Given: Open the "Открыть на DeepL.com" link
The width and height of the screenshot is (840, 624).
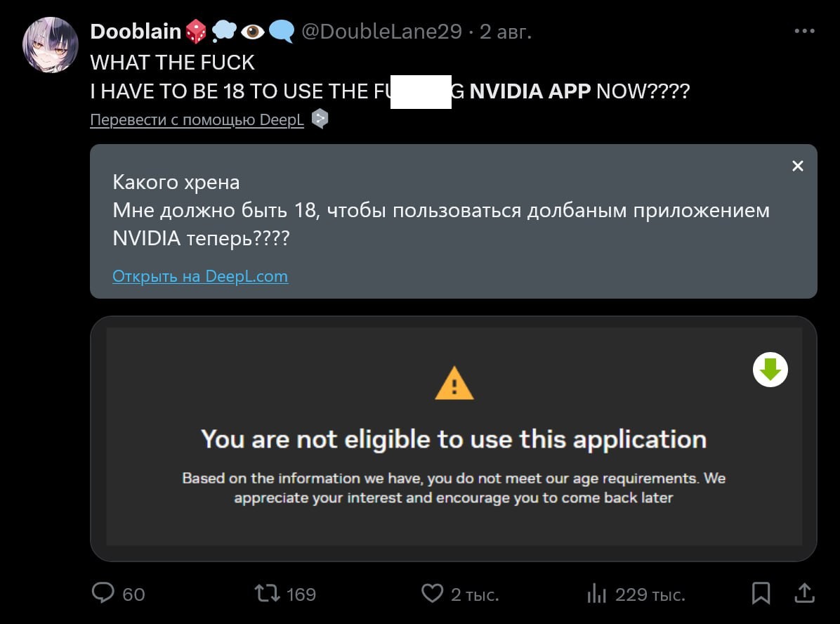Looking at the screenshot, I should (200, 276).
